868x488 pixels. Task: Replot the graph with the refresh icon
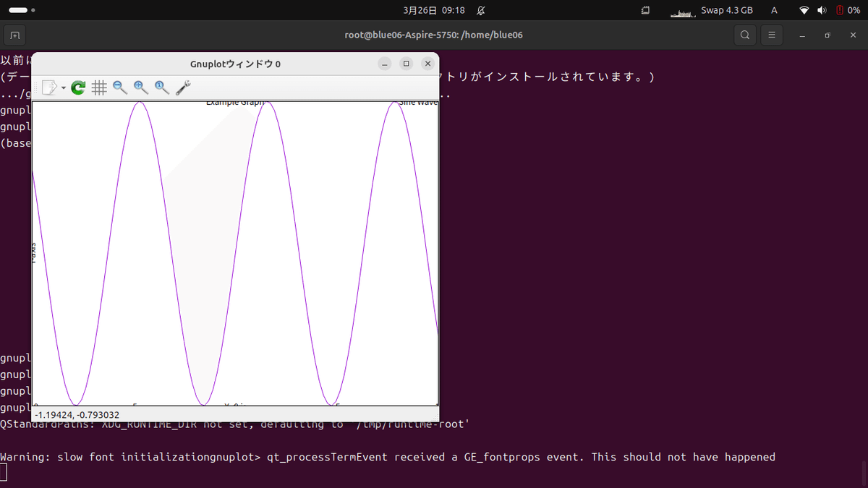[78, 87]
